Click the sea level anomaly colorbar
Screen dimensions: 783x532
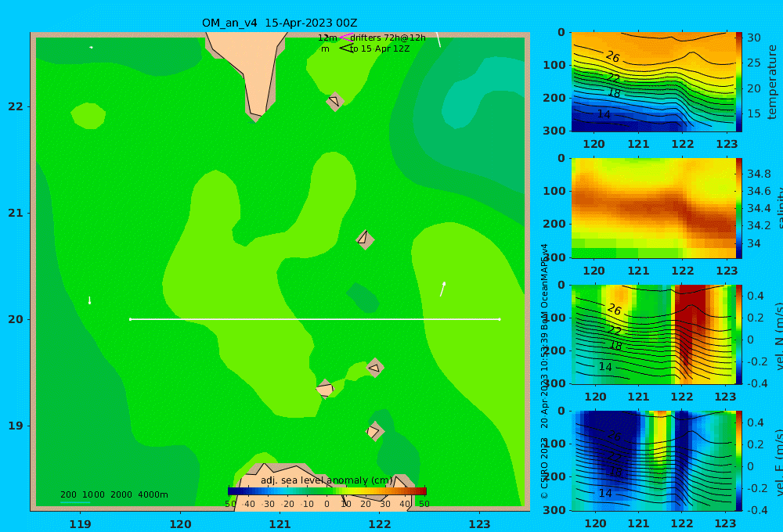(x=327, y=491)
